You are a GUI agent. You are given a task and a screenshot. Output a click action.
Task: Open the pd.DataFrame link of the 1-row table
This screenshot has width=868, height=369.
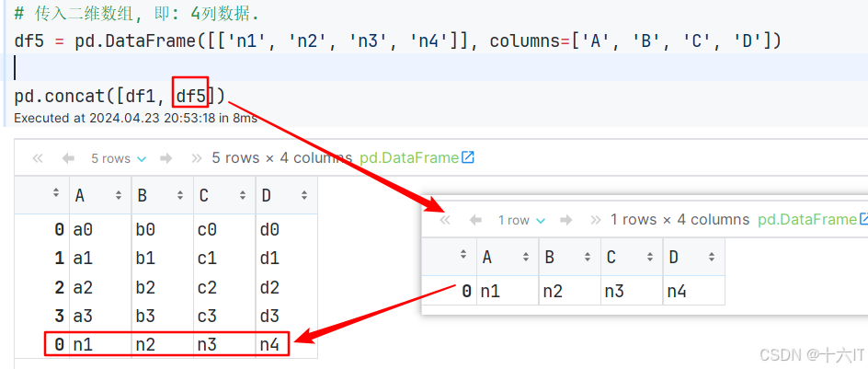(x=813, y=220)
